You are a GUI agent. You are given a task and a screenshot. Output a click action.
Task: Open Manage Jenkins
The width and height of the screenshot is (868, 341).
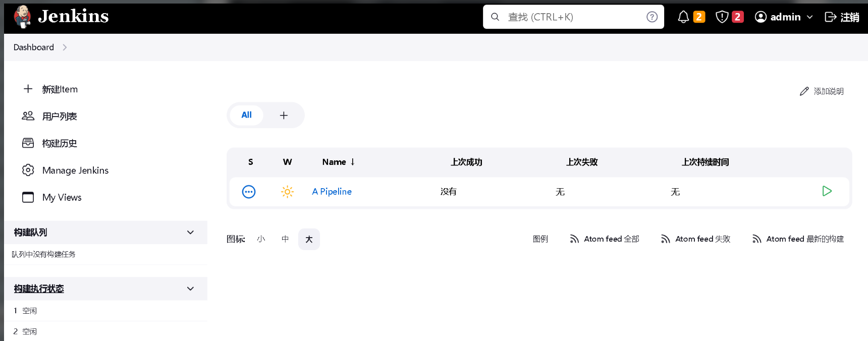click(75, 170)
